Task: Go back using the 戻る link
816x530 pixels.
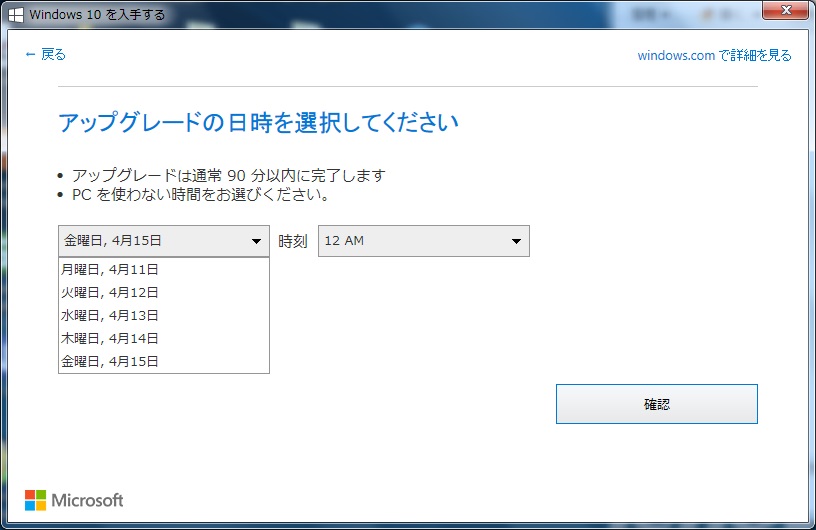Action: [x=45, y=54]
